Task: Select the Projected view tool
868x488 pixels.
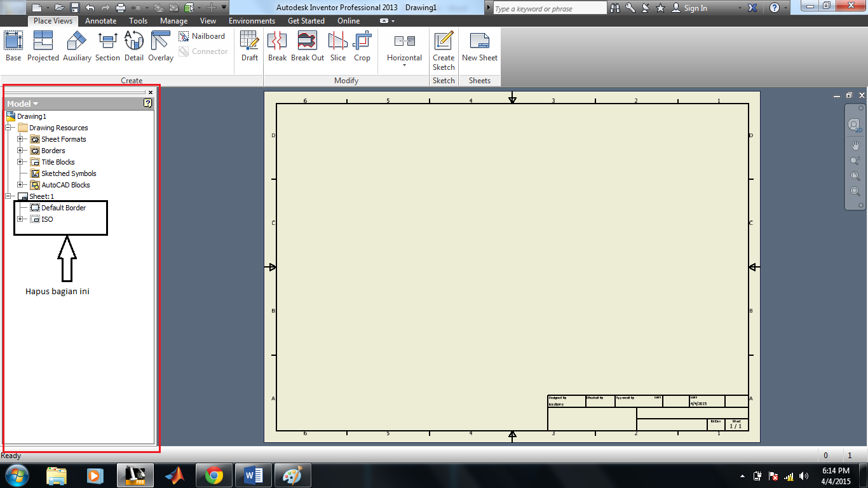Action: pyautogui.click(x=43, y=46)
